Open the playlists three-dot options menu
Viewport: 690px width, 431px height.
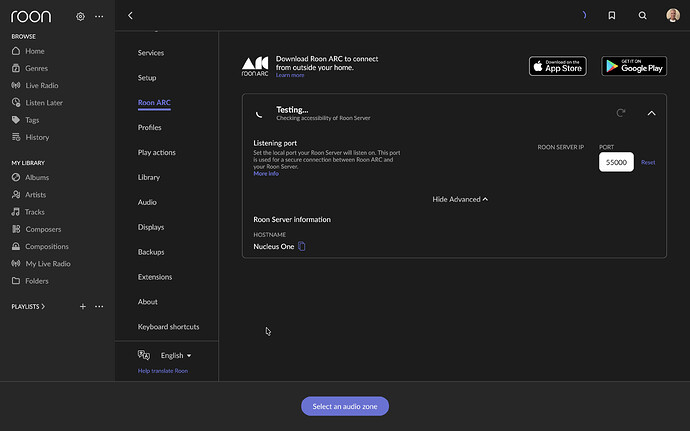[x=99, y=306]
